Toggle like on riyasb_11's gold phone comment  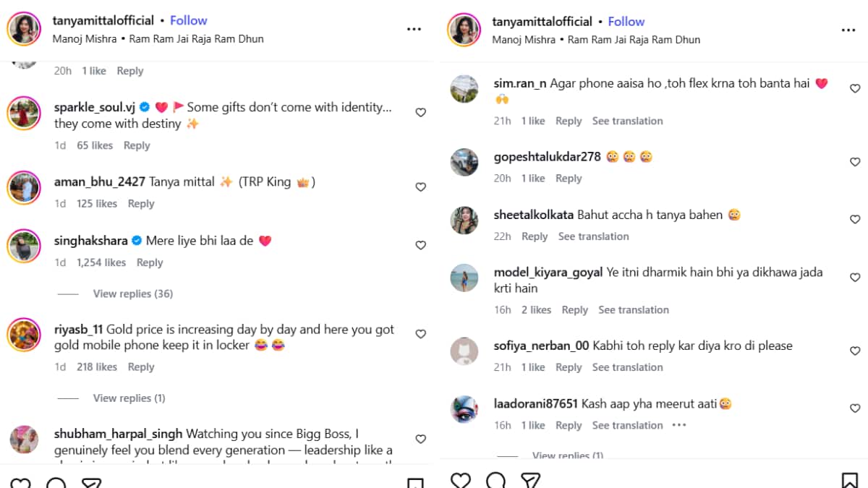(x=420, y=334)
